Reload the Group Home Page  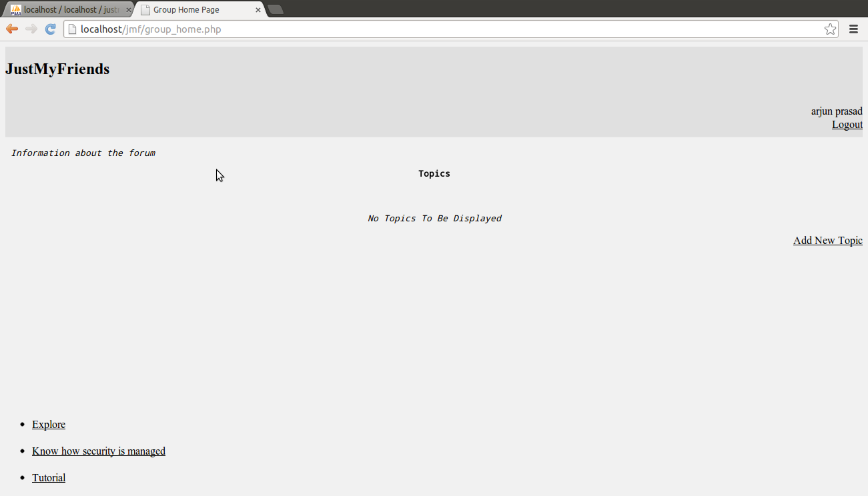50,29
